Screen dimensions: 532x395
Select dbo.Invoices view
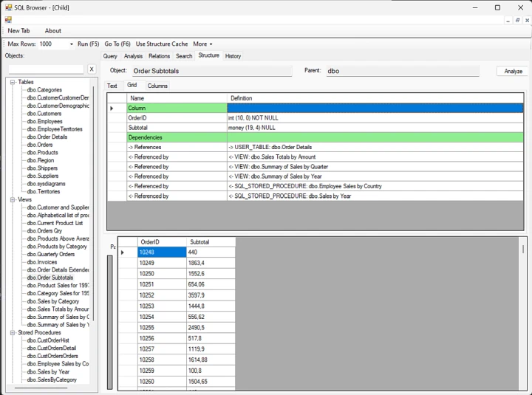point(42,262)
